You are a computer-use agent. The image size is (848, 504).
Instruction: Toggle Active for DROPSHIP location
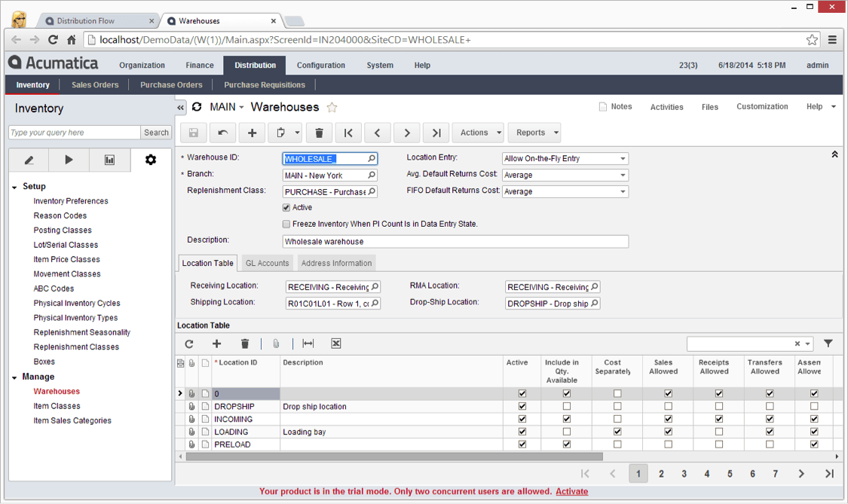pos(522,406)
